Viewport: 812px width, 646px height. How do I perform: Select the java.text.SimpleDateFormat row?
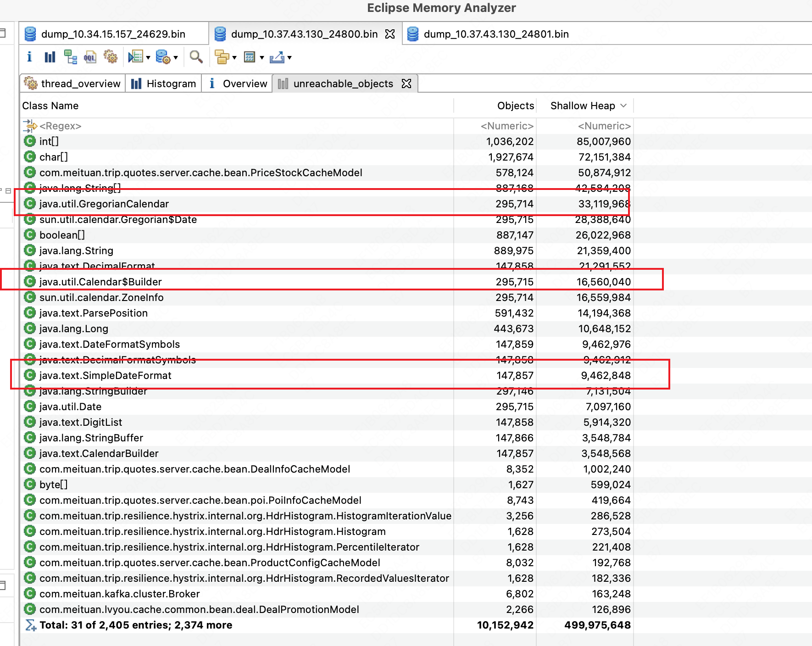tap(327, 375)
